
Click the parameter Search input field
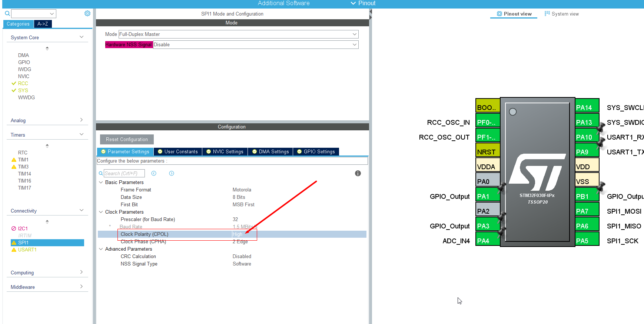pos(124,173)
